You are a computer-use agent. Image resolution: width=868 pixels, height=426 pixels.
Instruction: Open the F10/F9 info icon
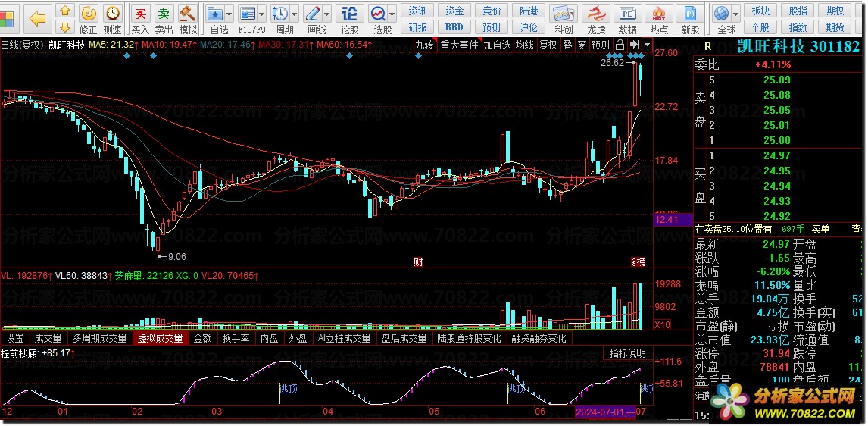[248, 14]
